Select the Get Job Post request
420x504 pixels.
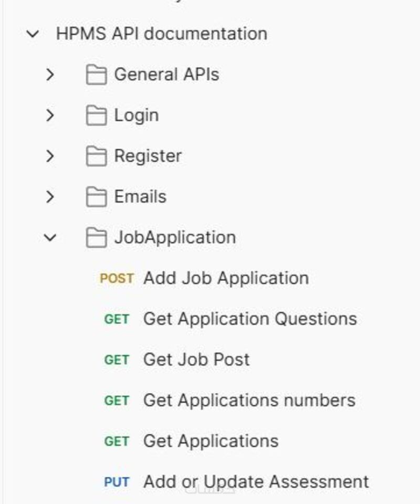tap(196, 360)
